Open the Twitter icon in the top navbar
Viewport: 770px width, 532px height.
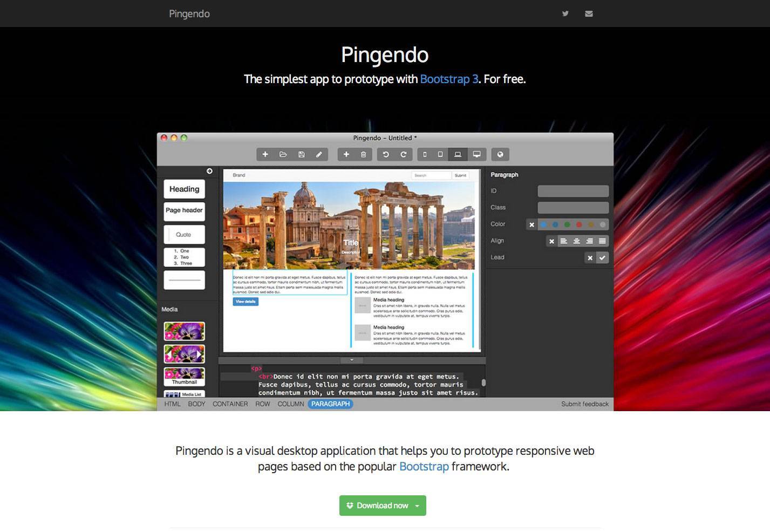tap(565, 13)
